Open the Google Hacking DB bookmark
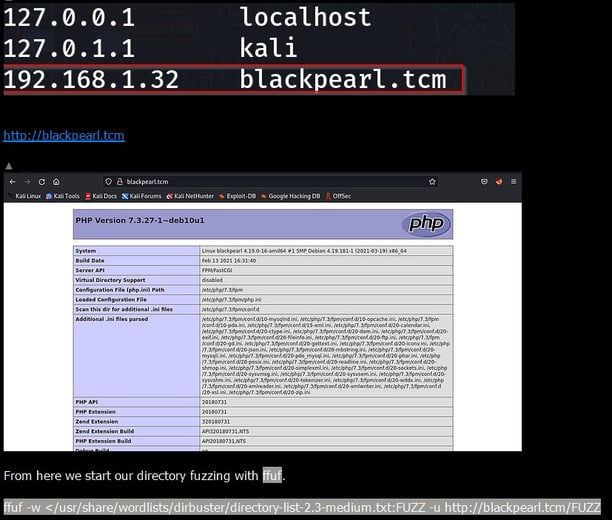The height and width of the screenshot is (520, 612). (291, 196)
